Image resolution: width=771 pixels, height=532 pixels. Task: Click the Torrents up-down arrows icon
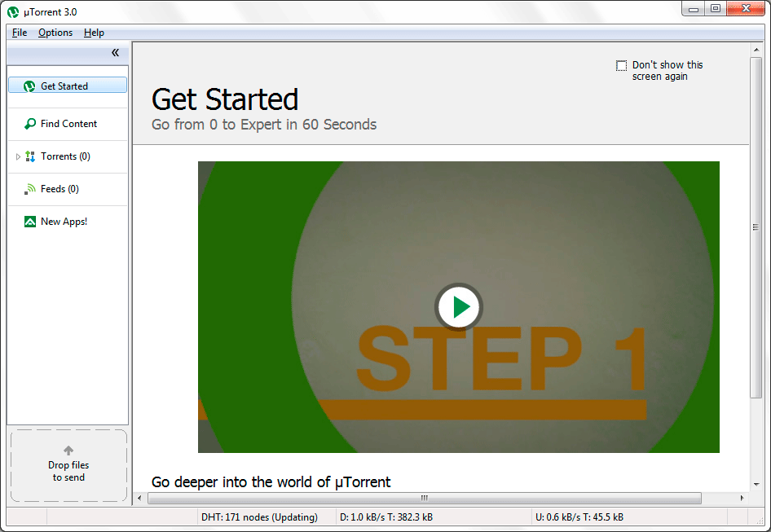pyautogui.click(x=30, y=156)
